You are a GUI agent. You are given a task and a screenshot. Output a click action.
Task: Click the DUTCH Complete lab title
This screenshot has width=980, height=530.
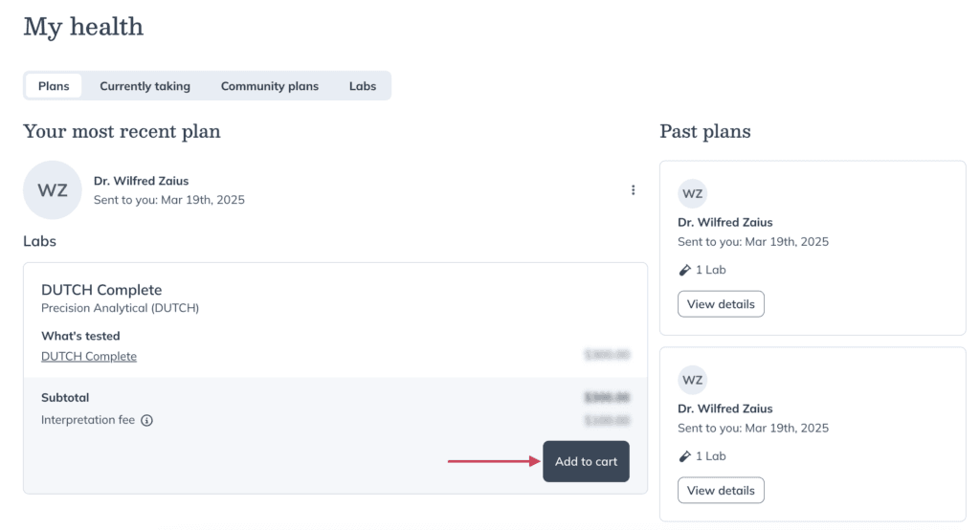point(101,290)
